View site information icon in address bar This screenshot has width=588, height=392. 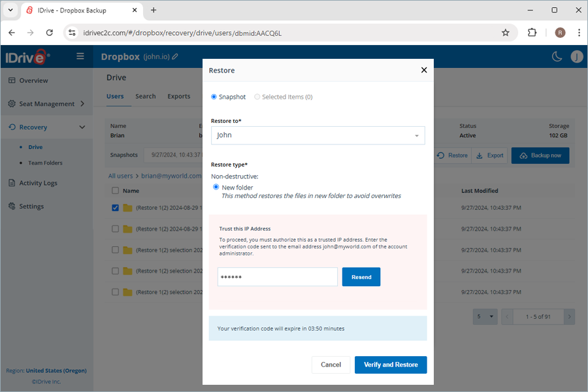tap(72, 33)
